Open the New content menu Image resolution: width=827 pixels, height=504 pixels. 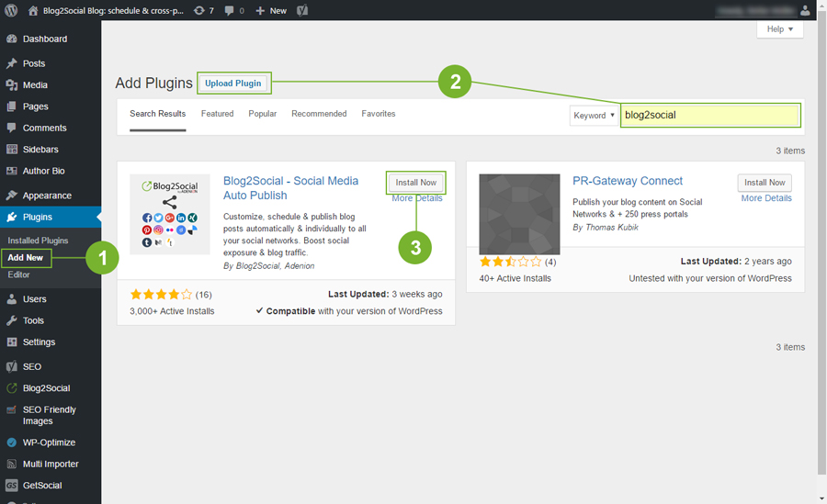coord(271,10)
